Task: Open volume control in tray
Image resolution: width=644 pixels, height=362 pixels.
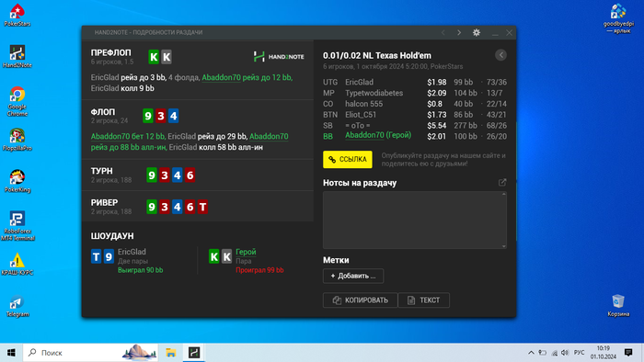Action: tap(565, 353)
